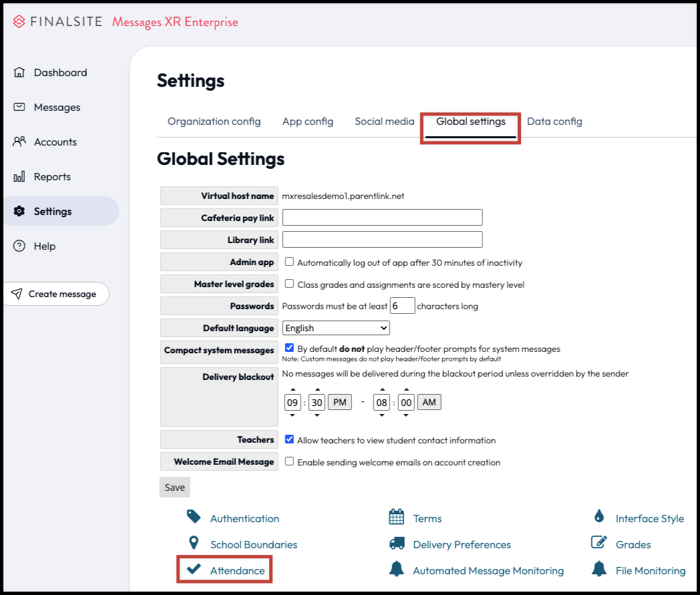Click the Save button
700x595 pixels.
(x=175, y=487)
